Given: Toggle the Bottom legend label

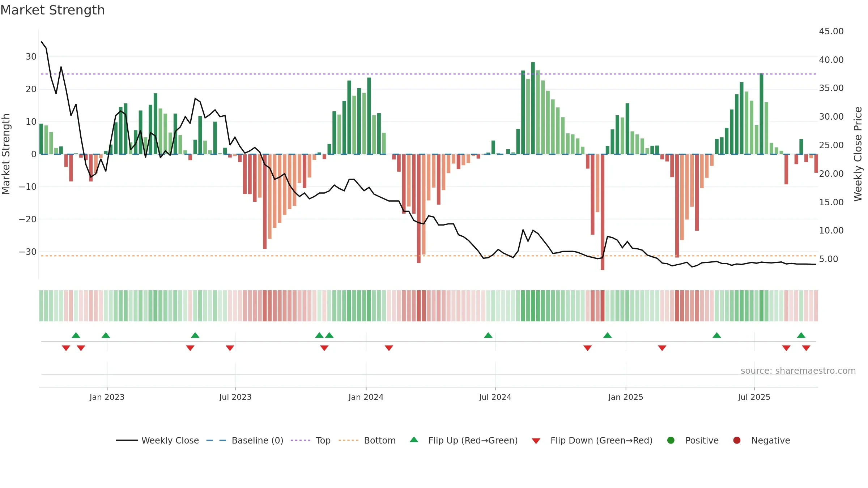Looking at the screenshot, I should [x=380, y=440].
